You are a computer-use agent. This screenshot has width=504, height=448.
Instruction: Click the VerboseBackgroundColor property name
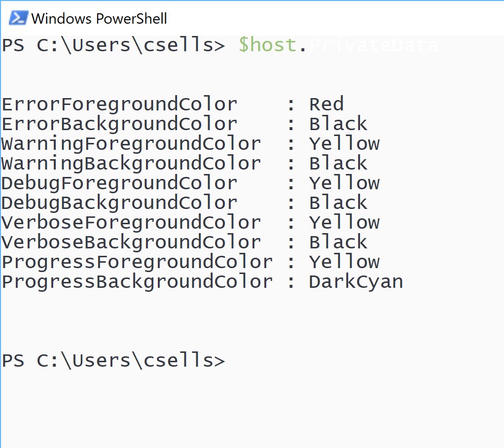131,243
